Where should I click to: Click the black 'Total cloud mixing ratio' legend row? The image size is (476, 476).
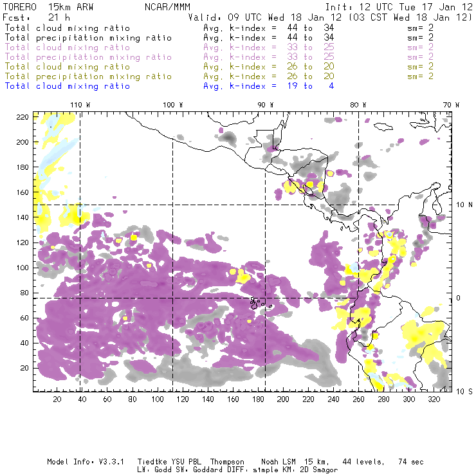tap(219, 28)
